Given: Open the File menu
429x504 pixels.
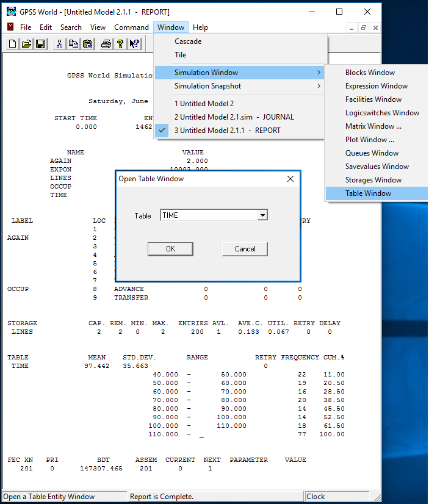Looking at the screenshot, I should pos(26,27).
